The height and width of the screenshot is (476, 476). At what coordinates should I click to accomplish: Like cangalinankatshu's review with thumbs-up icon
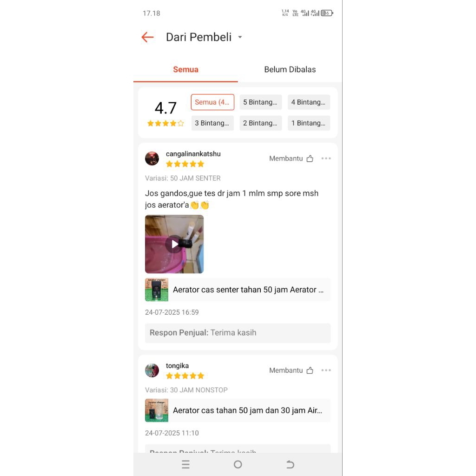pos(310,159)
